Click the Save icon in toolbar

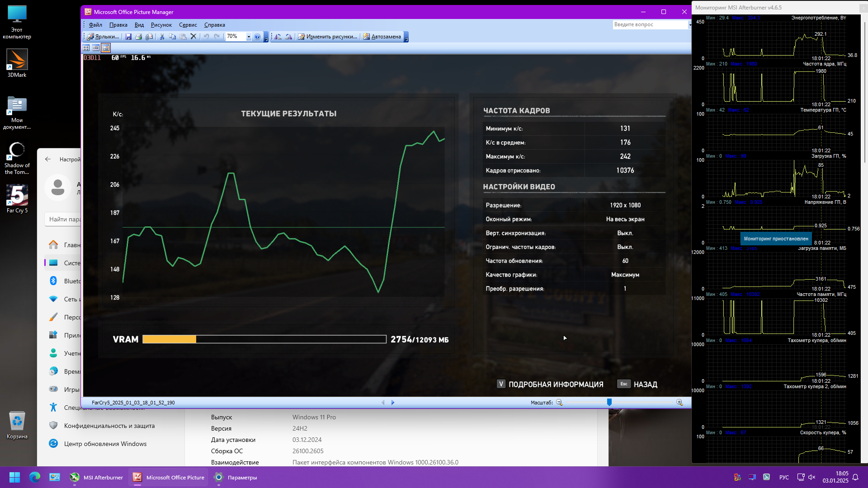coord(128,37)
